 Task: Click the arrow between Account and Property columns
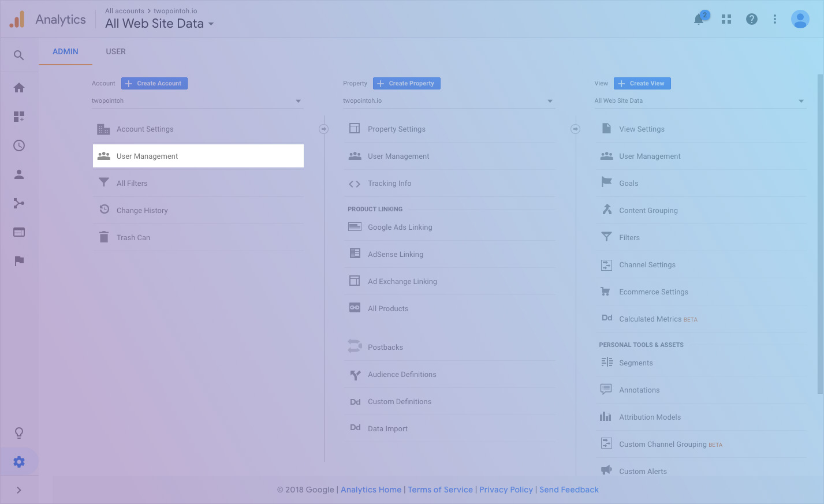324,129
